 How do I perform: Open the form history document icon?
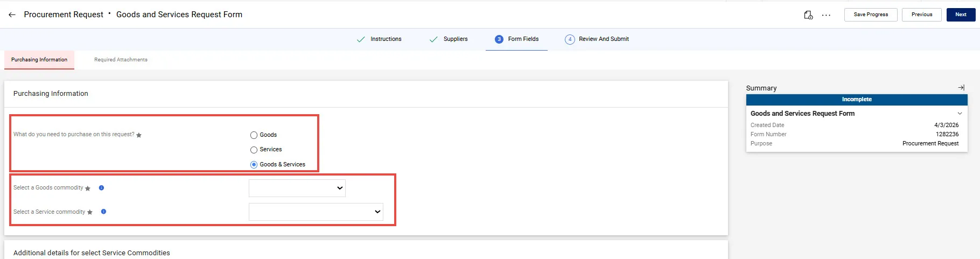pyautogui.click(x=808, y=15)
